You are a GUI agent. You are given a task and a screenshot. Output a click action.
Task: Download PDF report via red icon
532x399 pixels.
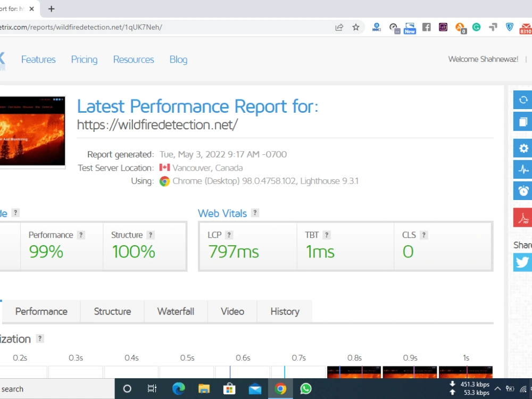coord(523,217)
